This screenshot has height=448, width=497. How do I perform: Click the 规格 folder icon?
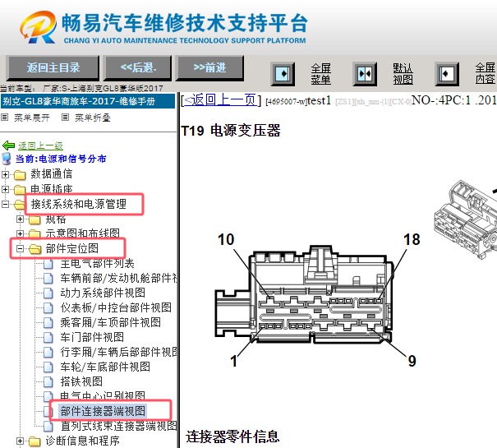pyautogui.click(x=35, y=219)
